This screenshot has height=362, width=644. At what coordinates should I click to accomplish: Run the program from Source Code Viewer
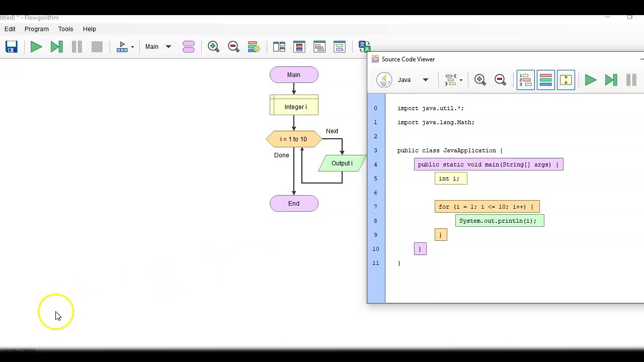[591, 80]
